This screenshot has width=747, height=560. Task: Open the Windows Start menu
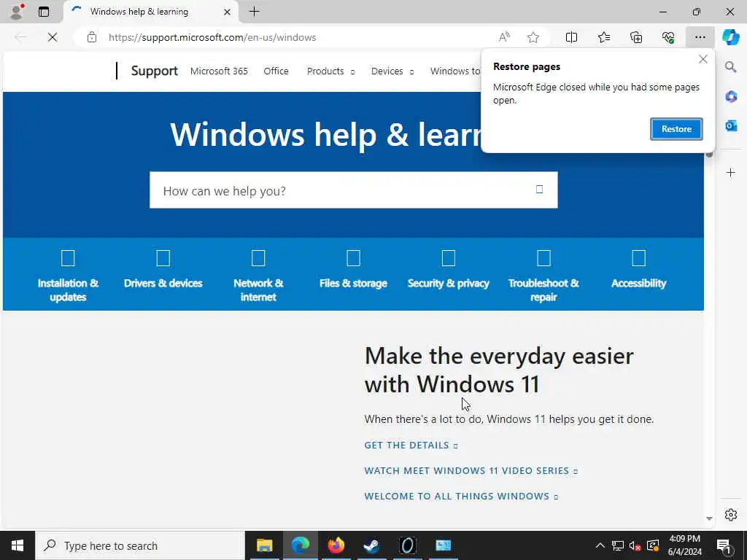coord(18,545)
